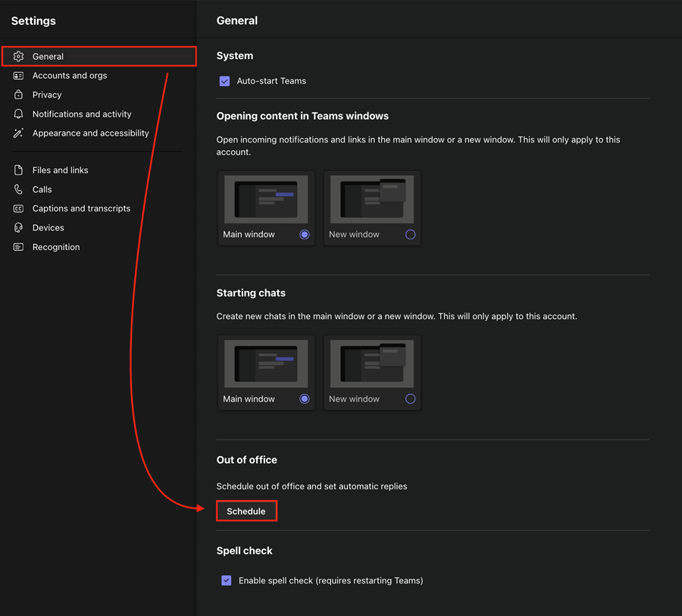Click 'Schedule out of office and set automatic replies' text
This screenshot has height=616, width=682.
click(312, 486)
